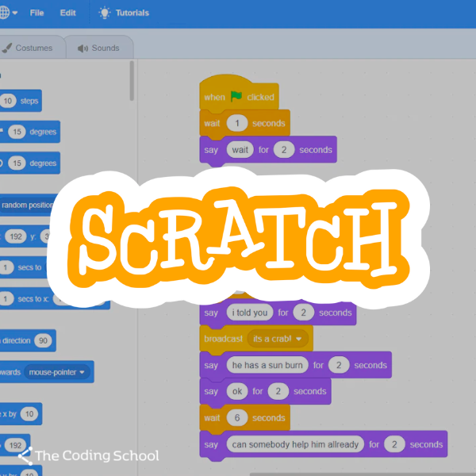Expand the mouse-pointer dropdown in towards block
Image resolution: width=476 pixels, height=476 pixels.
[82, 371]
